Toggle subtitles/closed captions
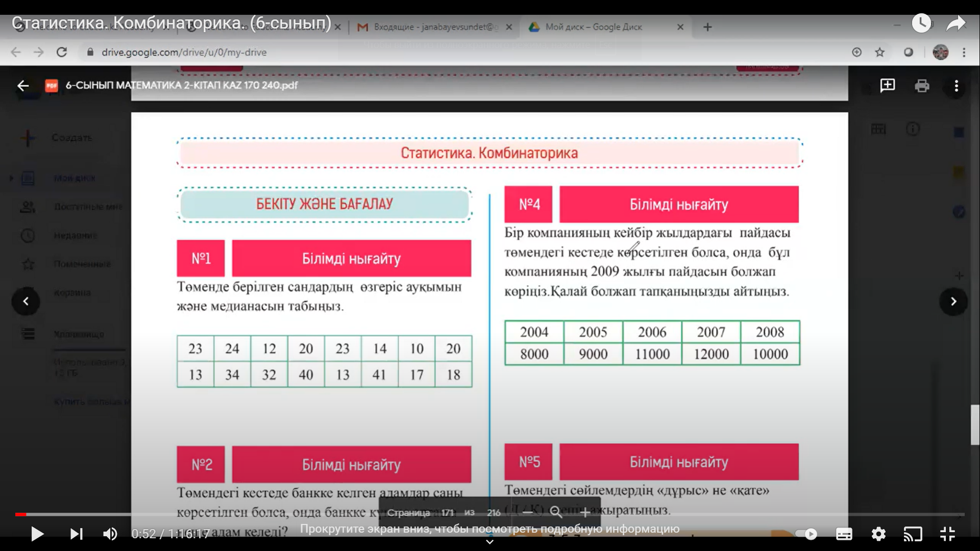The image size is (980, 551). tap(844, 534)
